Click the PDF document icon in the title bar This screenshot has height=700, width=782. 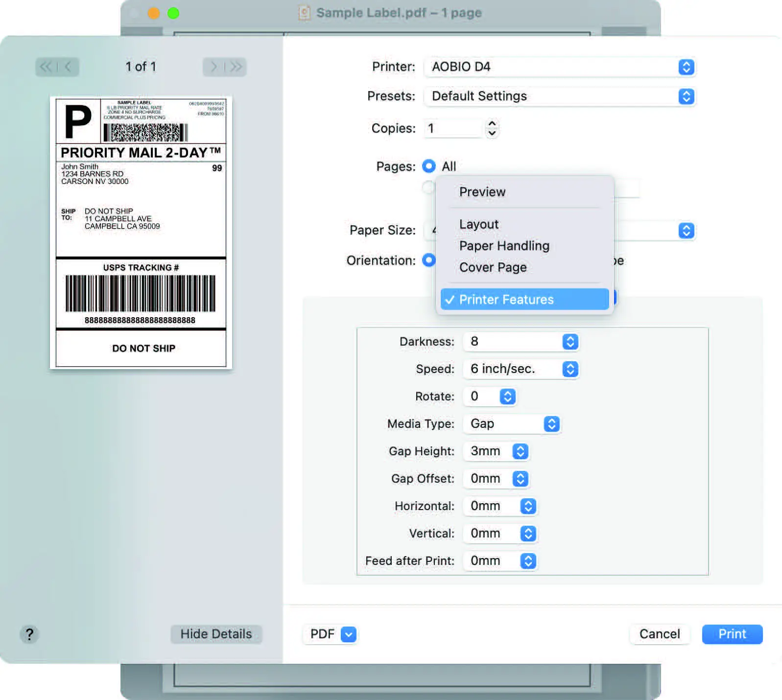point(305,13)
